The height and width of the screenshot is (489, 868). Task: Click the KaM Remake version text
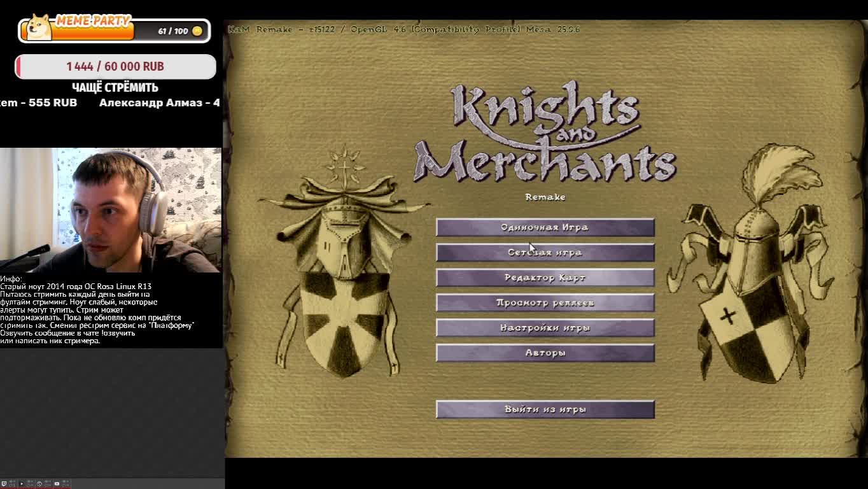403,29
